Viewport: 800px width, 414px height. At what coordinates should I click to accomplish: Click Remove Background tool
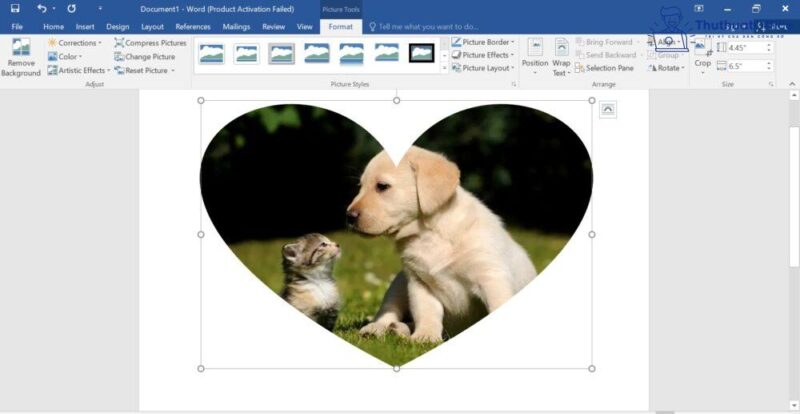[x=21, y=57]
